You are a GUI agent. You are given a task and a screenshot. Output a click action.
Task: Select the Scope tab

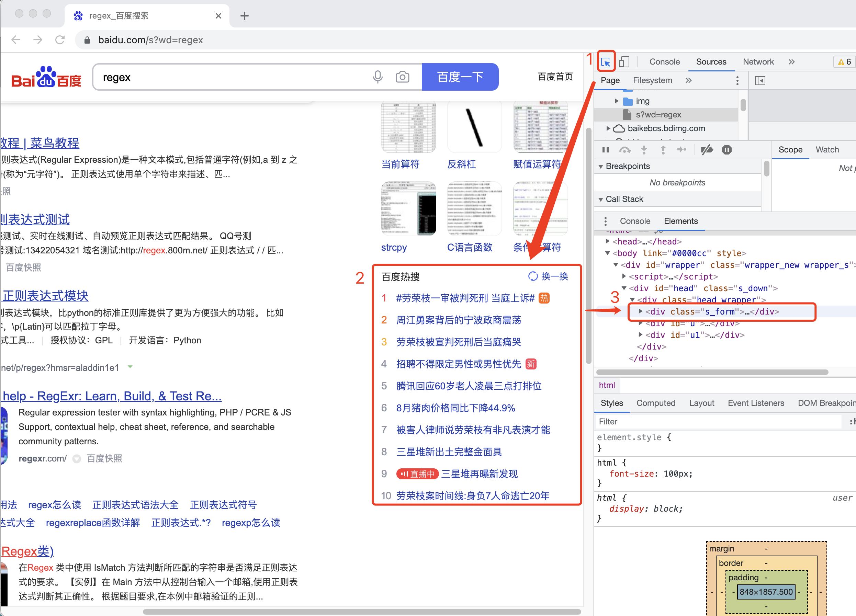point(790,150)
